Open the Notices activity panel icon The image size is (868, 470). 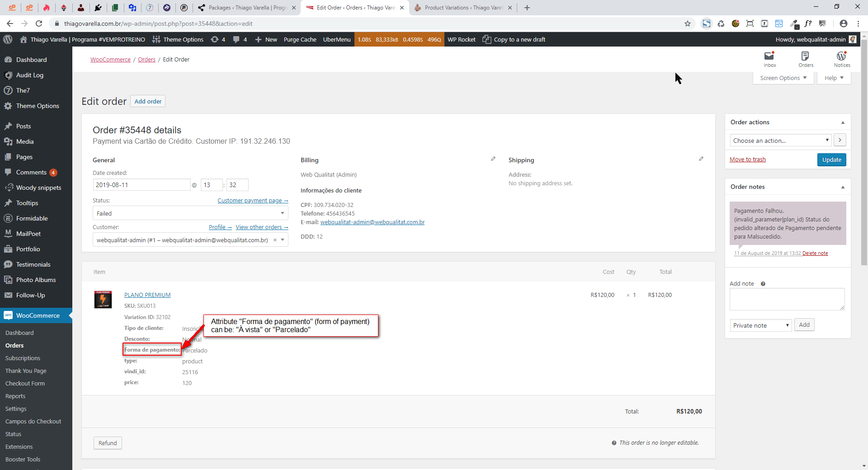[842, 59]
